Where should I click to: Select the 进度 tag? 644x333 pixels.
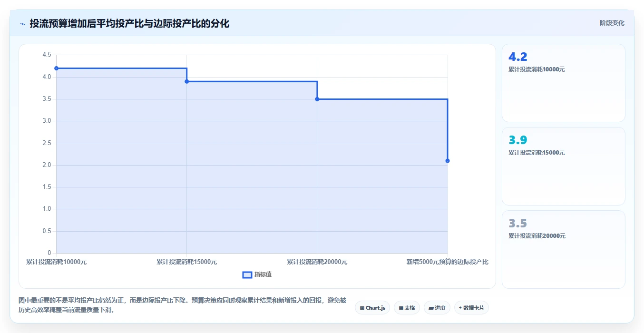[437, 308]
